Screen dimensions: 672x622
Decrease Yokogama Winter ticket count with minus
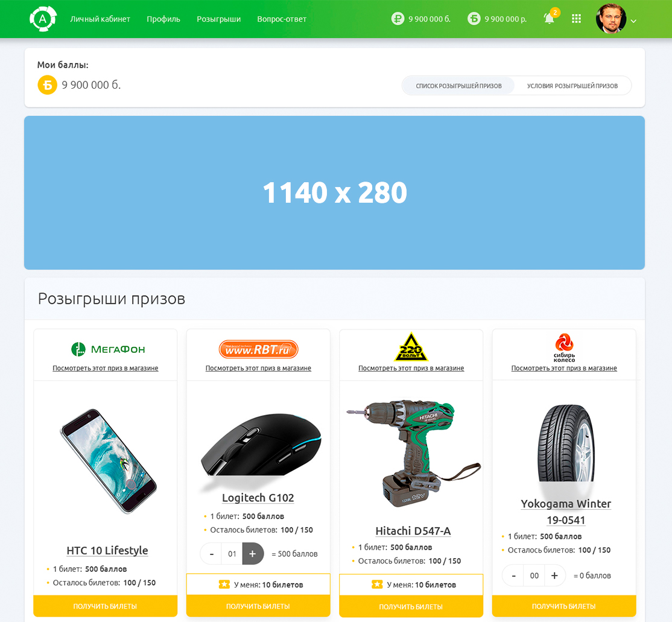[513, 576]
